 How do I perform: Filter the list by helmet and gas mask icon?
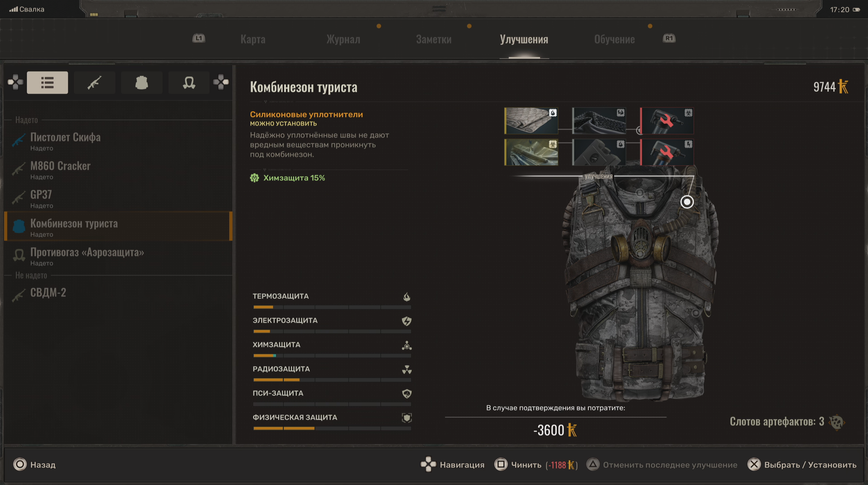pyautogui.click(x=189, y=83)
